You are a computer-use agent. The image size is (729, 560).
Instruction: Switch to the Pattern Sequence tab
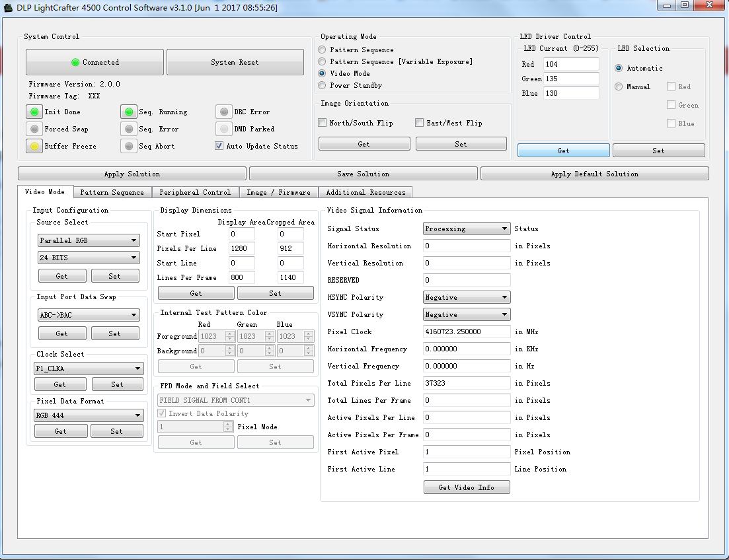pos(112,192)
